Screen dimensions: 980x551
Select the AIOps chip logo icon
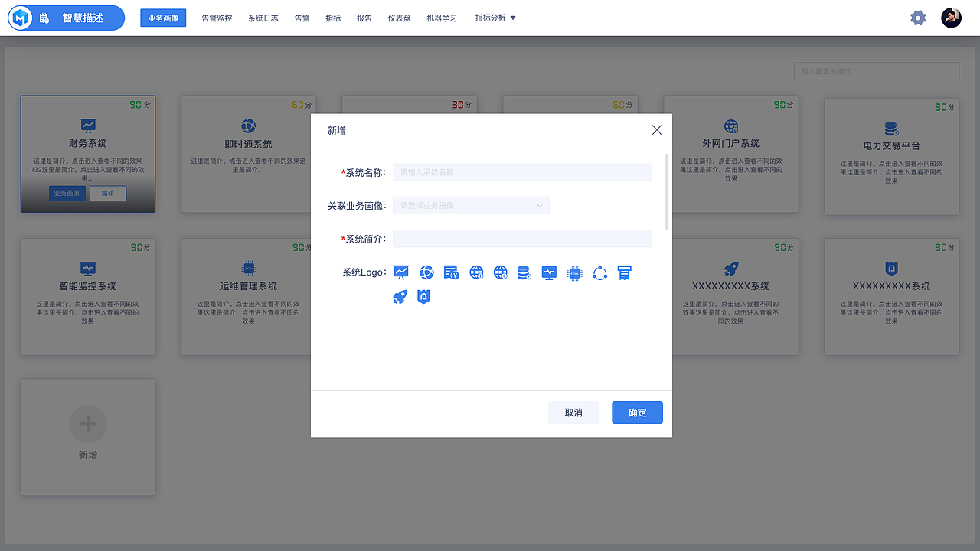click(574, 272)
